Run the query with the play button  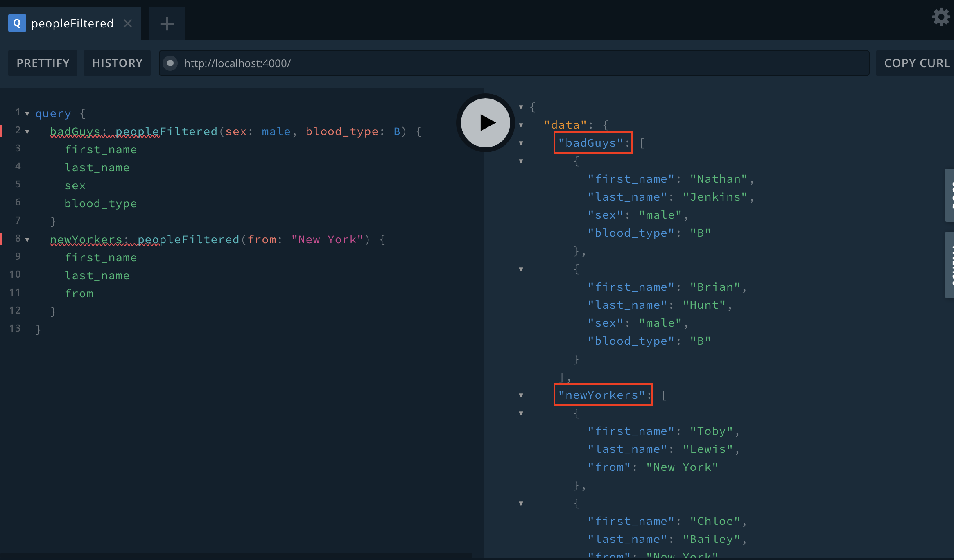(x=486, y=122)
